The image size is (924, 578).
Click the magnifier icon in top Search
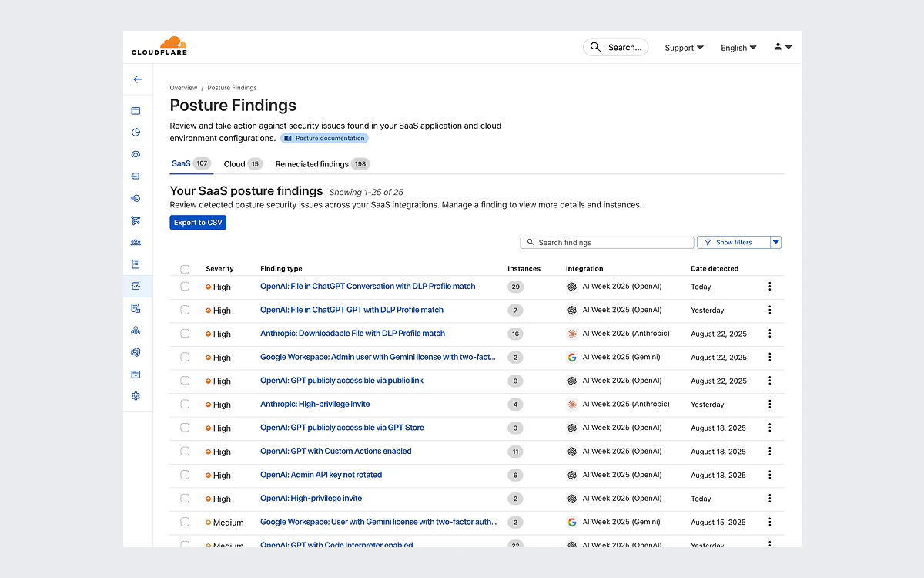click(595, 47)
